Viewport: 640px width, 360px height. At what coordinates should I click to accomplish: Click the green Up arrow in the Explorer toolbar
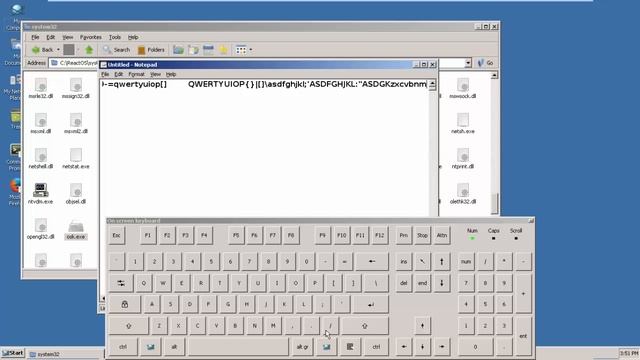tap(89, 50)
